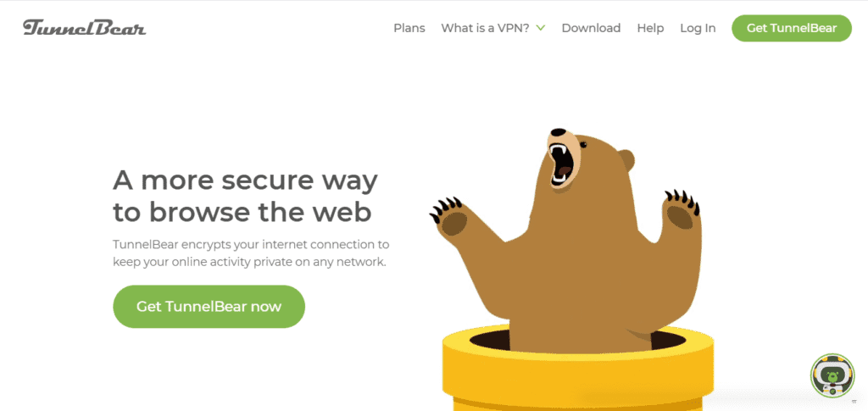Expand the green chevron beside What is a VPN?
This screenshot has height=411, width=868.
[540, 28]
